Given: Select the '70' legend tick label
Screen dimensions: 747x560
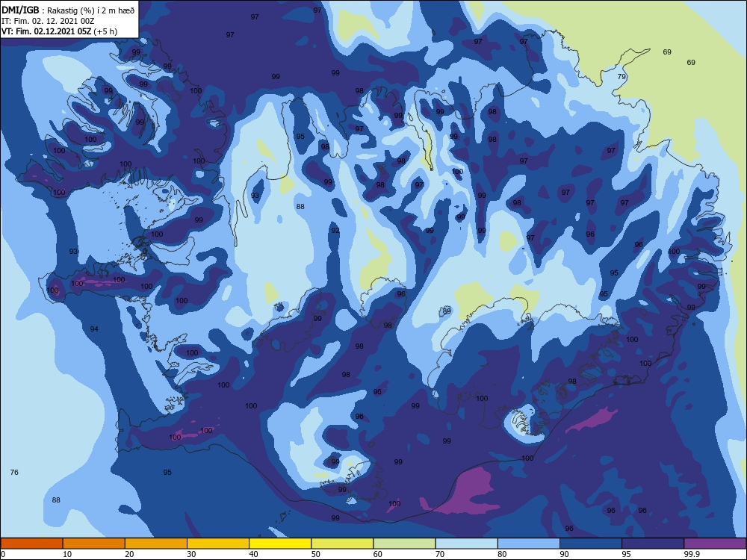Looking at the screenshot, I should point(440,554).
